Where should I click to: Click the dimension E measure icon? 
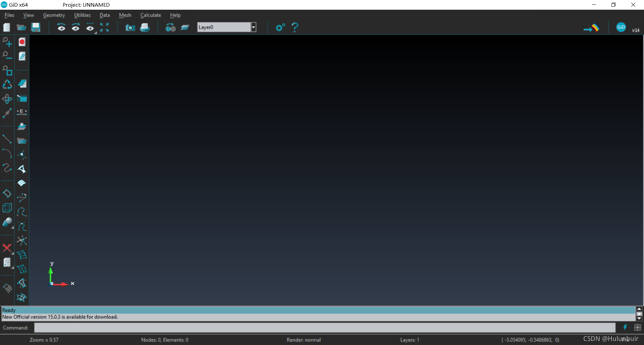22,112
